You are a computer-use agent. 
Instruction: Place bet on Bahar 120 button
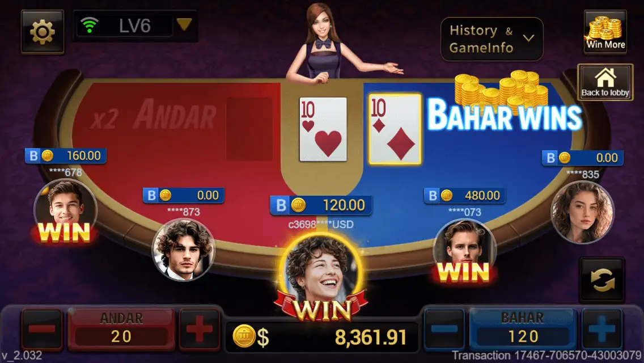click(523, 329)
